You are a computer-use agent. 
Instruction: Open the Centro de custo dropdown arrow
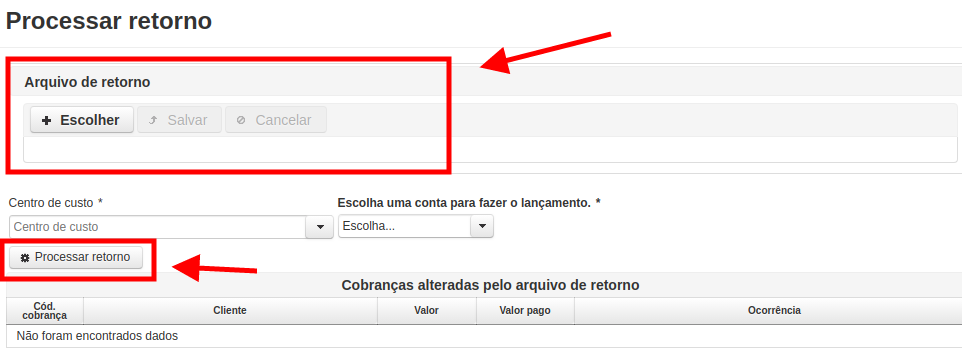(x=320, y=227)
